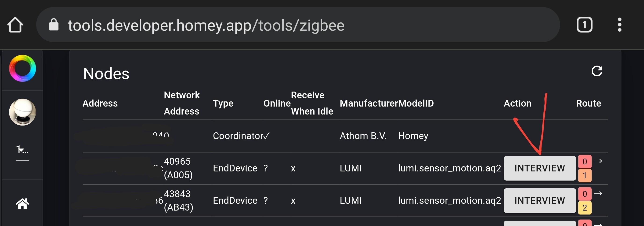Click the sidebar house icon
The height and width of the screenshot is (226, 644).
[x=22, y=204]
